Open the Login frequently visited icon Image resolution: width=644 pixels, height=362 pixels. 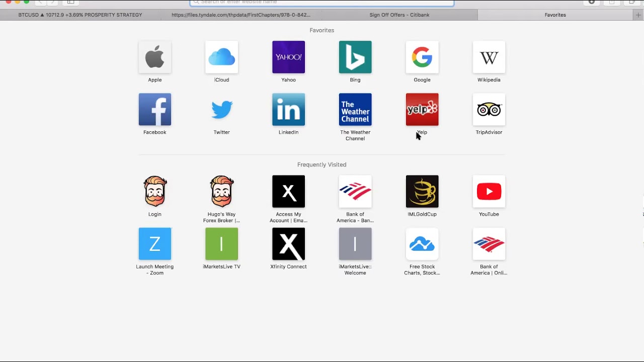click(154, 191)
